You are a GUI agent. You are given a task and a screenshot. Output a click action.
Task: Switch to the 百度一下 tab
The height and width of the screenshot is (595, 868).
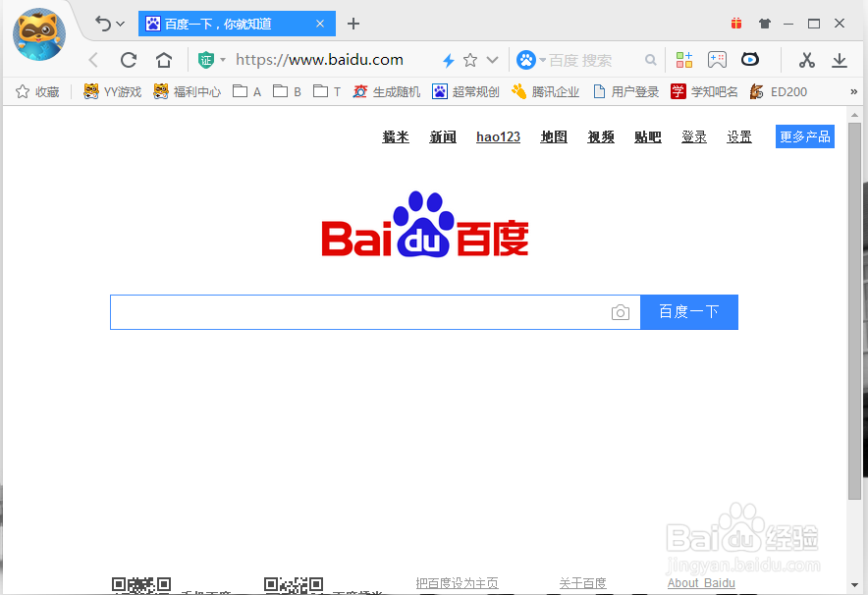(x=226, y=23)
